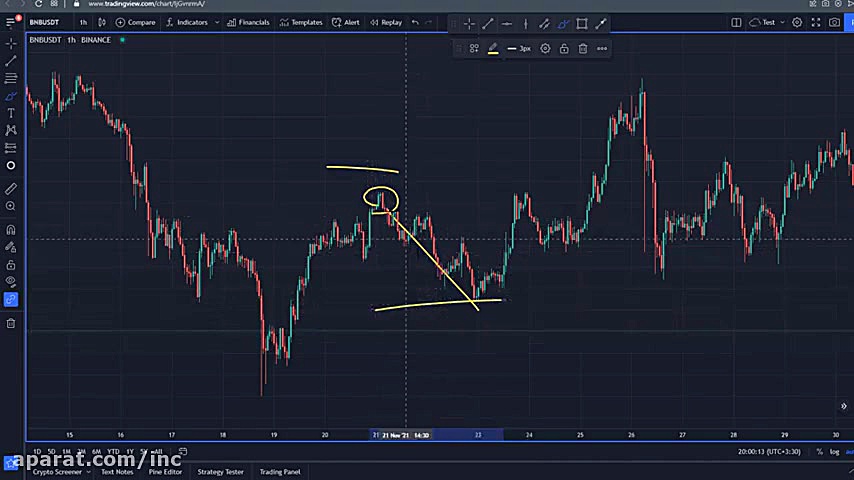The width and height of the screenshot is (854, 480).
Task: Open the Indicators dialog
Action: [187, 22]
